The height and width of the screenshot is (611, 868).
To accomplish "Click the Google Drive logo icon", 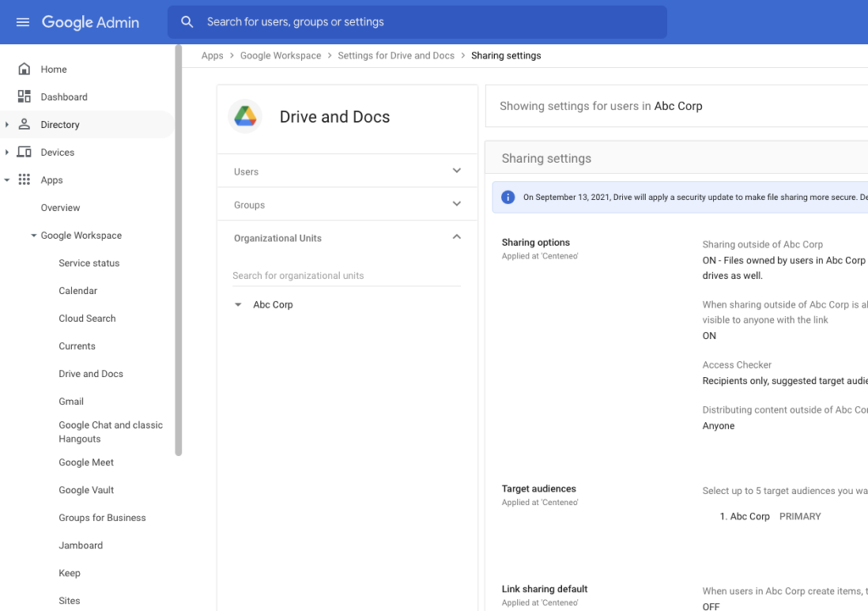I will (x=245, y=117).
